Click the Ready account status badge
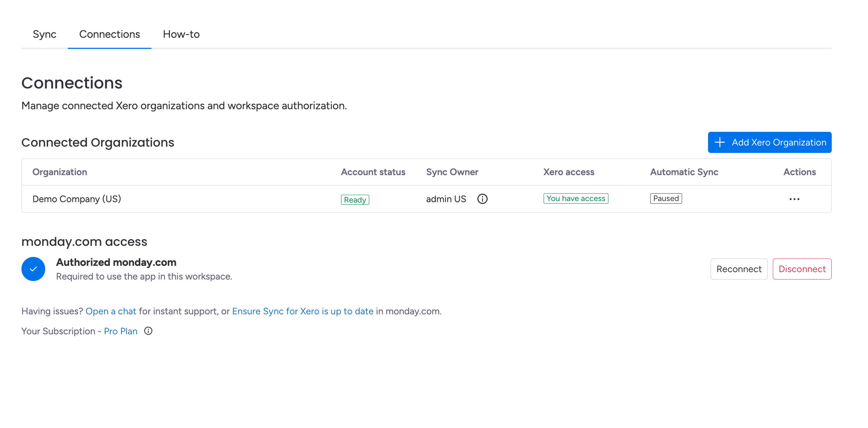Screen dimensions: 868x428 click(x=355, y=200)
